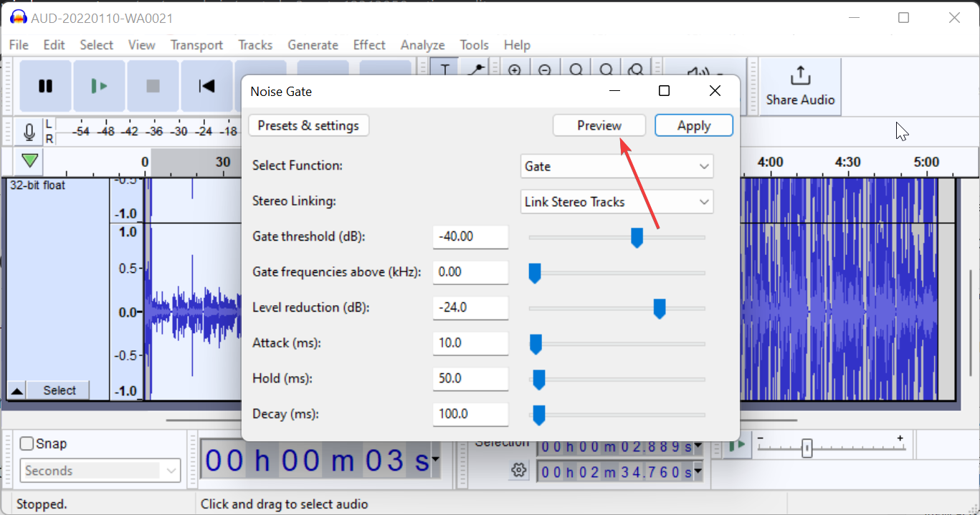
Task: Open format arrow beside 00h02m34.760s
Action: pos(698,472)
